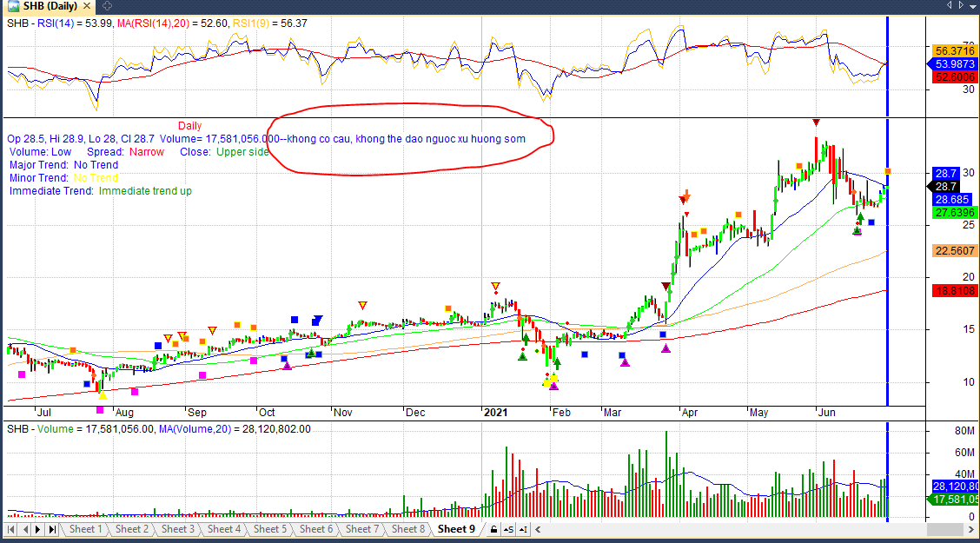Screen dimensions: 980x543
Task: Click the red-circled Vietnamese annotation text
Action: click(407, 139)
